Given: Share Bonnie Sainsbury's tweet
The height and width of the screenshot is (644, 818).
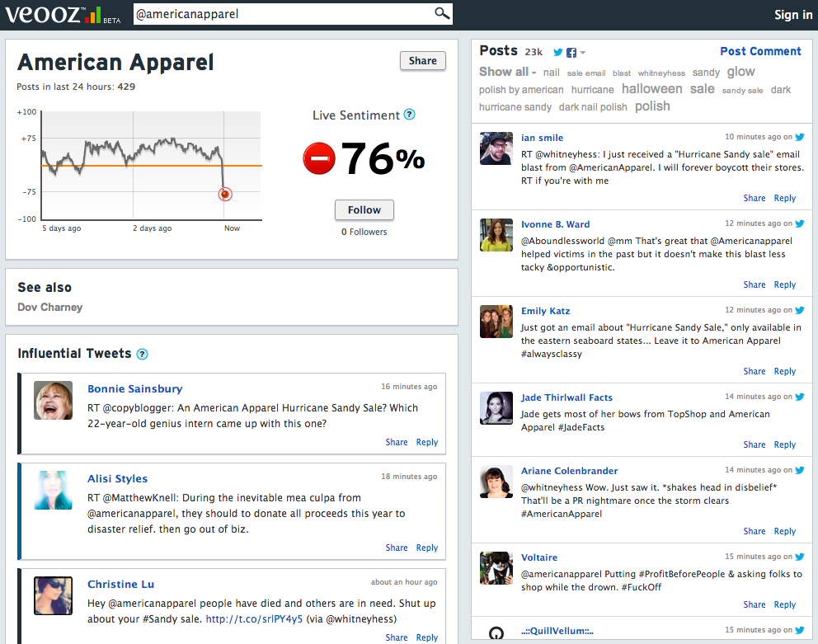Looking at the screenshot, I should pyautogui.click(x=397, y=442).
